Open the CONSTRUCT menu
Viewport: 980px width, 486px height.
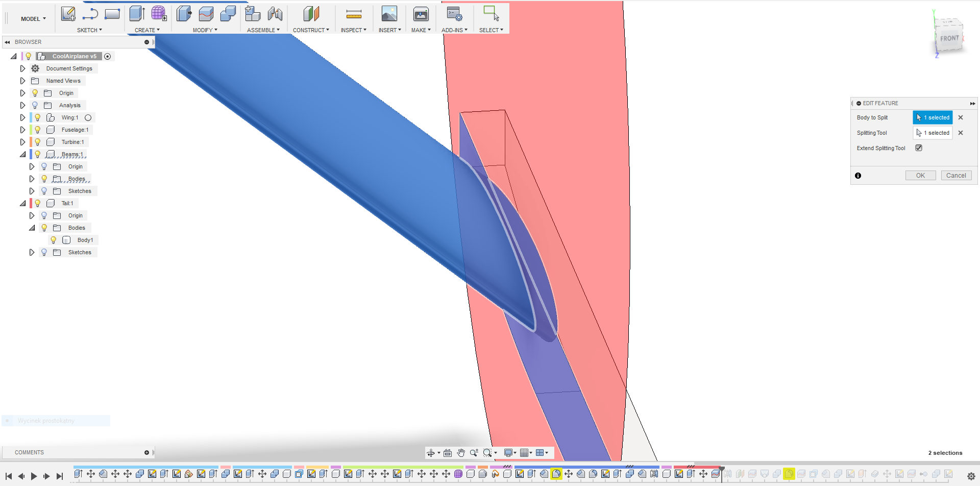(311, 30)
